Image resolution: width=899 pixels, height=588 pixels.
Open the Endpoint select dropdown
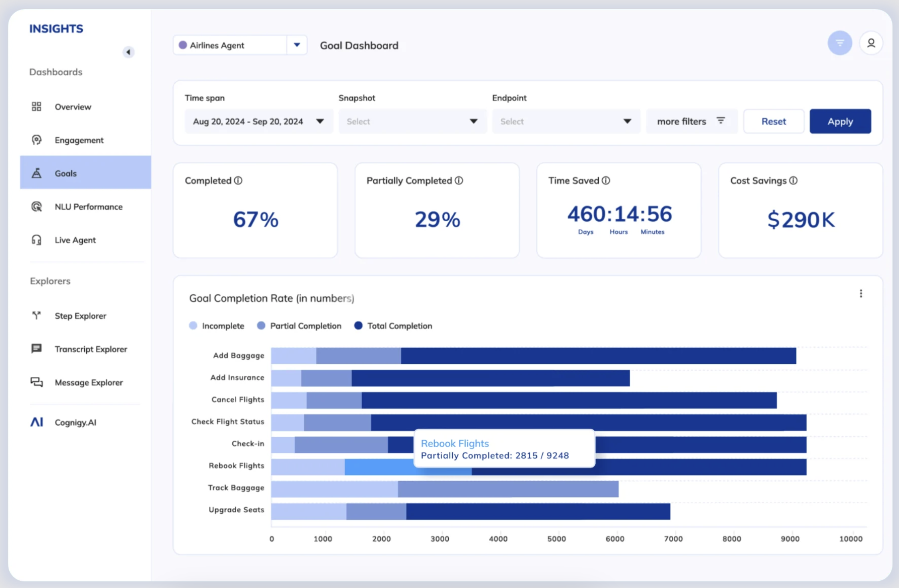pos(566,121)
